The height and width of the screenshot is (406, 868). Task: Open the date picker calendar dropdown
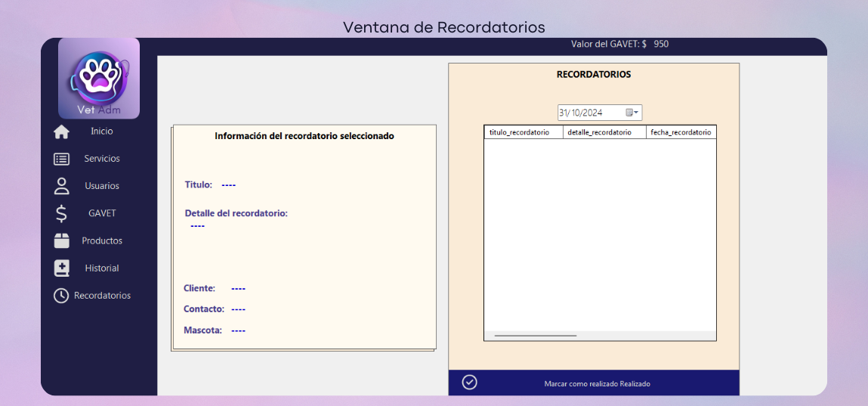tap(632, 113)
